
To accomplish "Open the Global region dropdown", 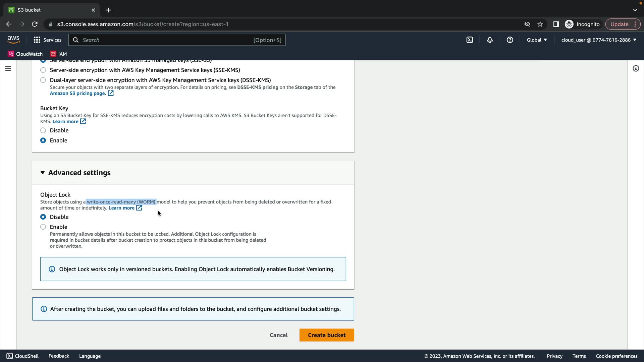I will pyautogui.click(x=537, y=40).
